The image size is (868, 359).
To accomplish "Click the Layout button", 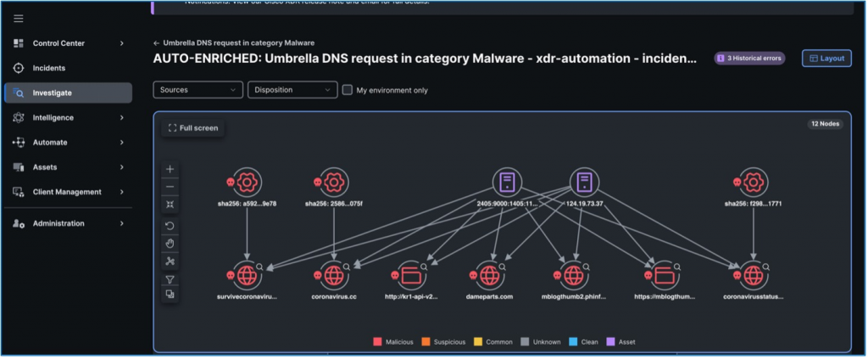I will (826, 59).
